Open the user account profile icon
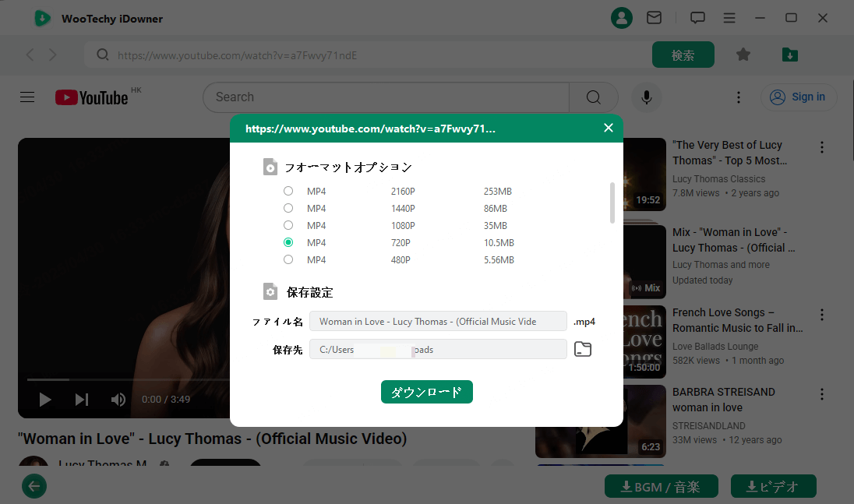Screen dimensions: 854x504 [622, 18]
